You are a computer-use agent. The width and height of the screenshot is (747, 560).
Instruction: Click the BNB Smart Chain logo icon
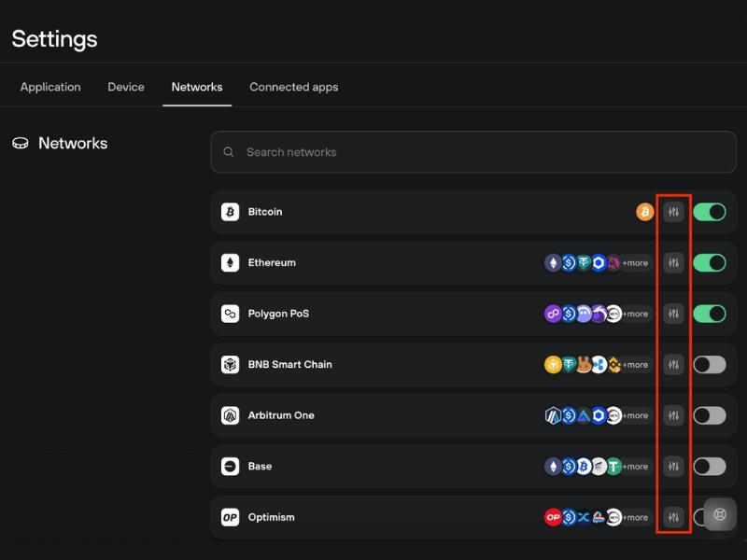pyautogui.click(x=230, y=365)
